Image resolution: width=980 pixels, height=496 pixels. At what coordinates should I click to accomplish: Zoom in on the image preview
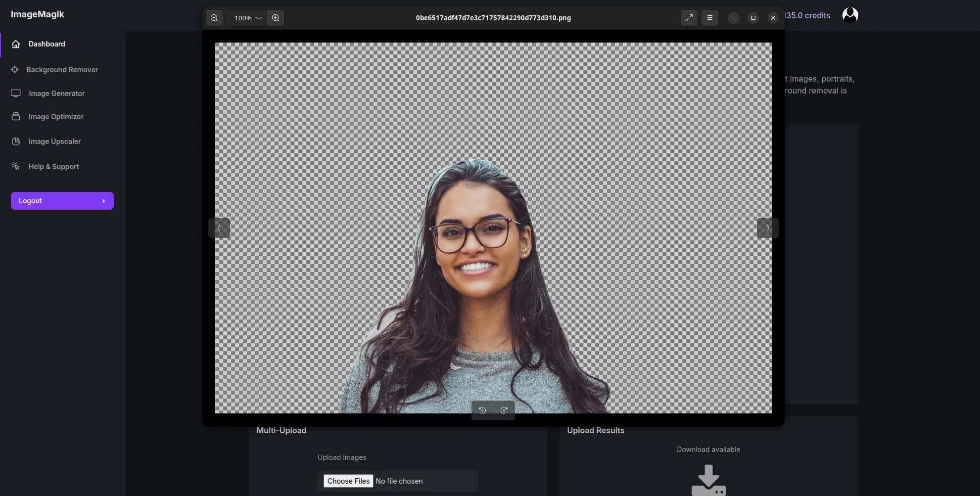276,18
